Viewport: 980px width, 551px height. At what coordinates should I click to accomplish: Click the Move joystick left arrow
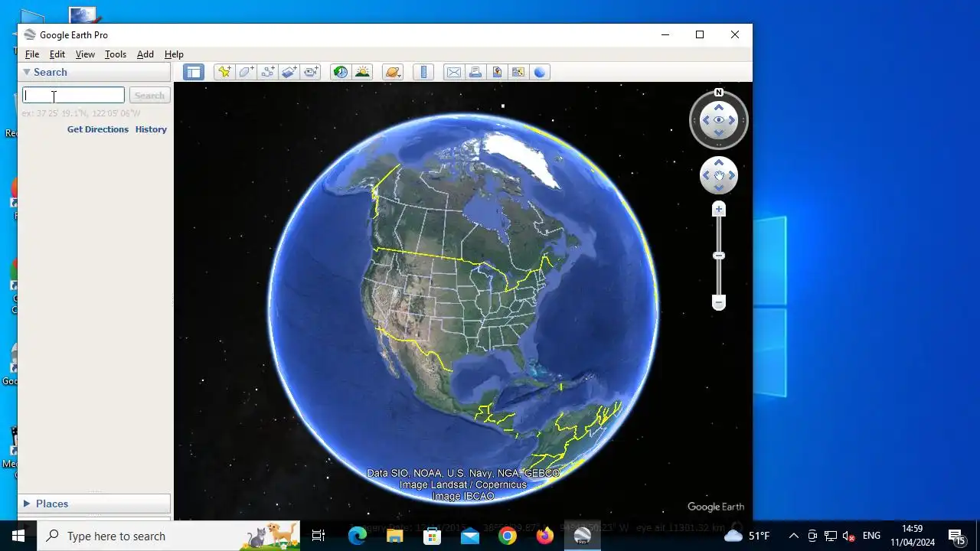[x=706, y=175]
